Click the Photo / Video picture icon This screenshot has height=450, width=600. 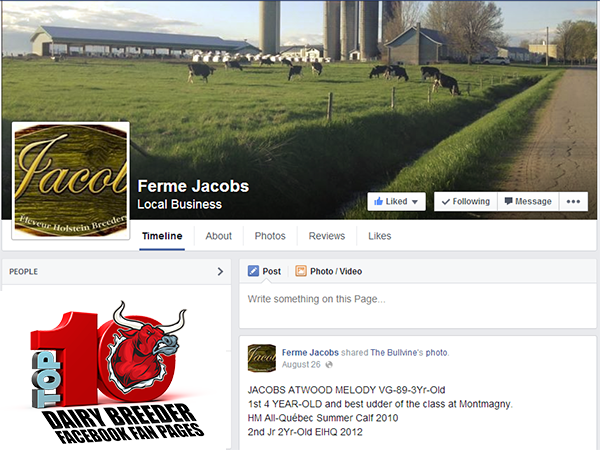(x=301, y=271)
